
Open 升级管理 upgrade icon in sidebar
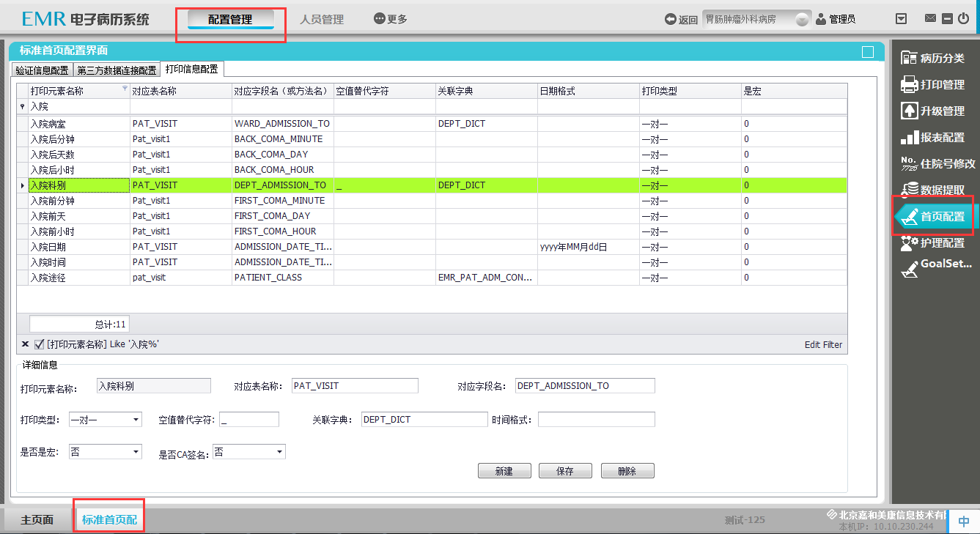909,111
